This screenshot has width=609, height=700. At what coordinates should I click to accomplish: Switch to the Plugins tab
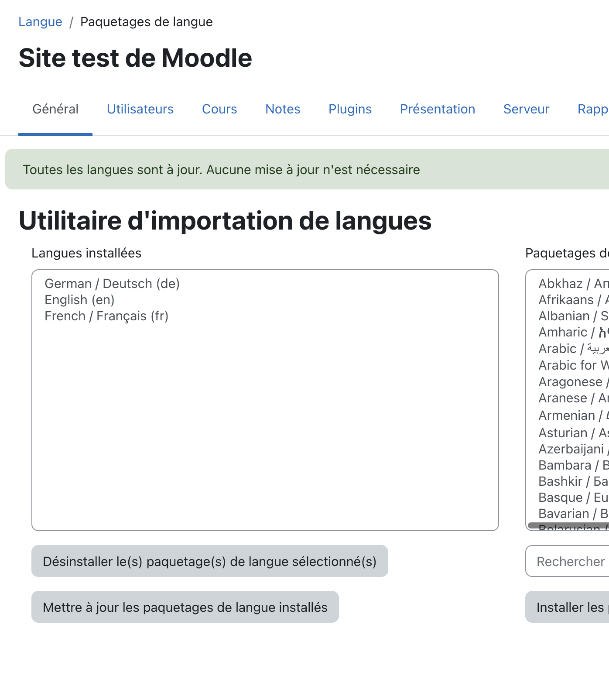tap(350, 109)
